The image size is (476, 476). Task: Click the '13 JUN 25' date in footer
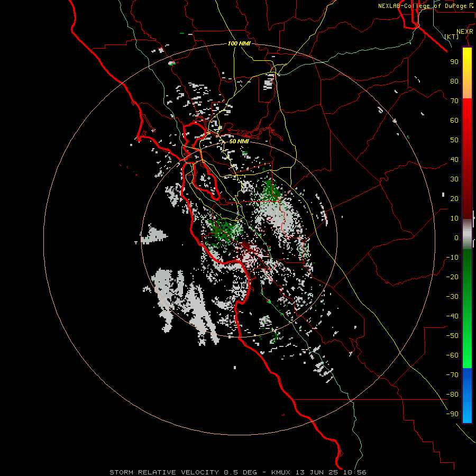pyautogui.click(x=317, y=472)
